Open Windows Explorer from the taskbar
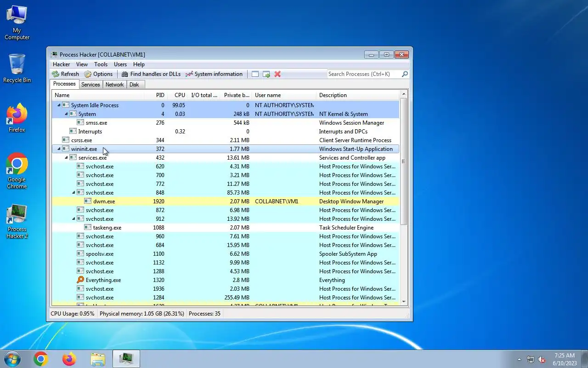The image size is (588, 368). (98, 359)
